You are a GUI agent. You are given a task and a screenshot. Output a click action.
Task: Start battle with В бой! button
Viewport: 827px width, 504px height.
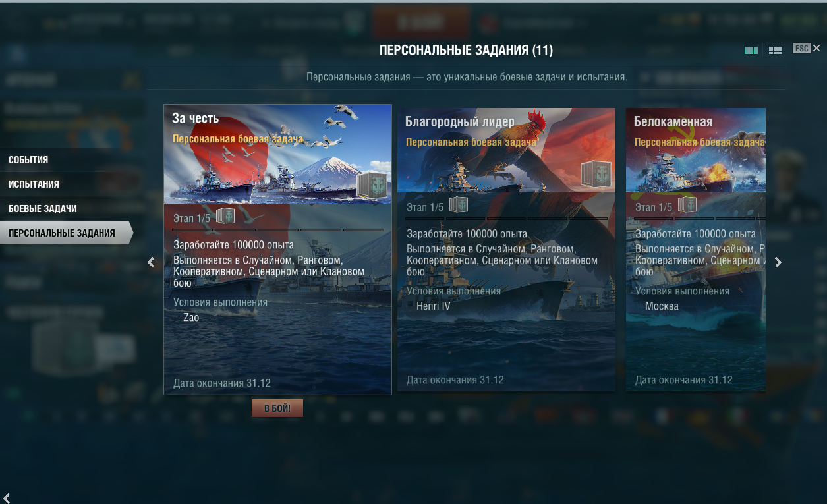coord(277,408)
